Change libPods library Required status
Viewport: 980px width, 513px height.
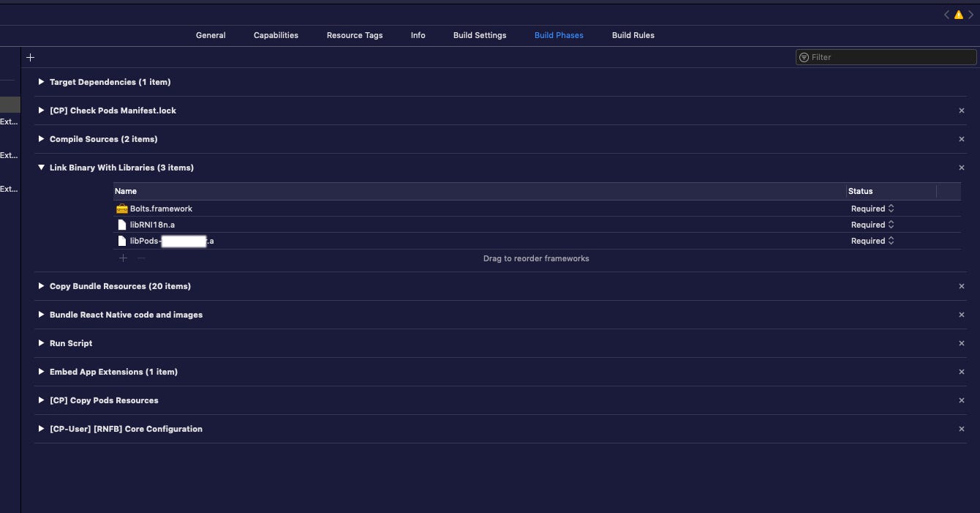pos(872,241)
